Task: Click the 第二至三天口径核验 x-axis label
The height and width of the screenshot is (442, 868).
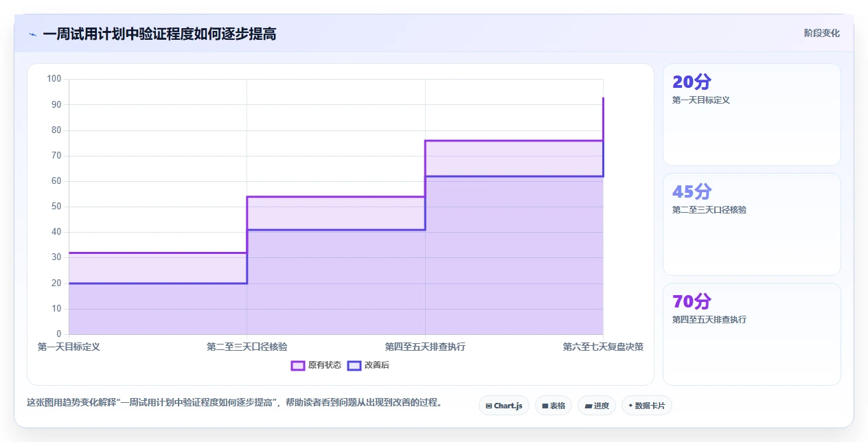Action: coord(247,347)
